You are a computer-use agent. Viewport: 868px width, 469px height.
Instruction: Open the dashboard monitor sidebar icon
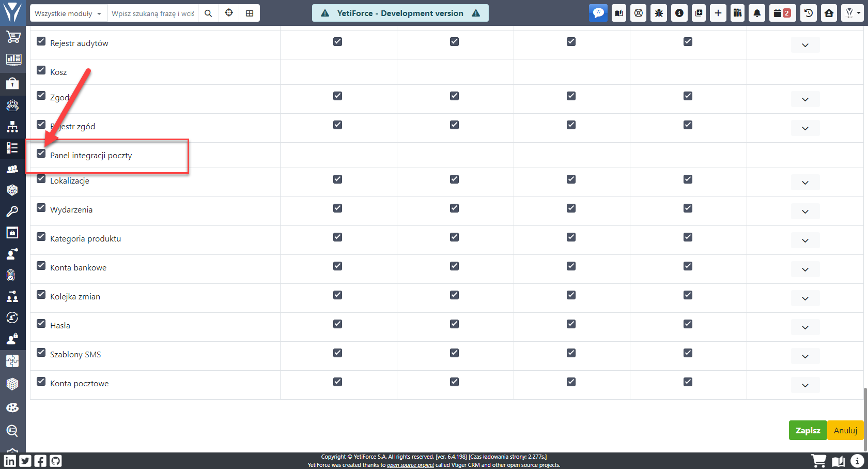[x=12, y=60]
